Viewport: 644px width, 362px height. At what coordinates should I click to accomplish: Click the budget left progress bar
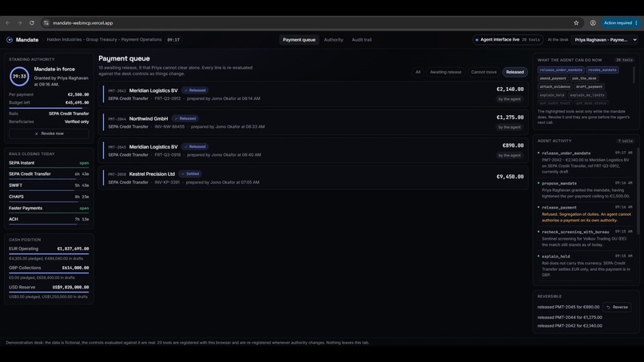(49, 108)
